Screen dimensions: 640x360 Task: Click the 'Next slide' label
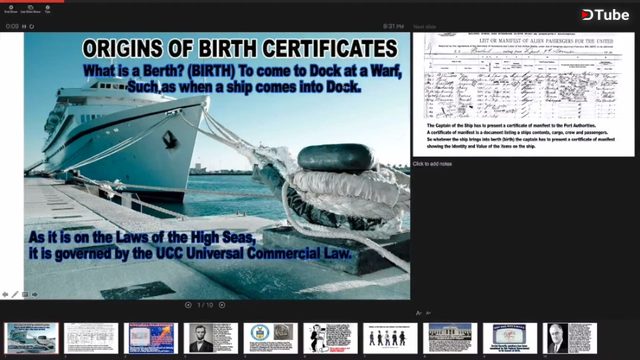tap(424, 27)
